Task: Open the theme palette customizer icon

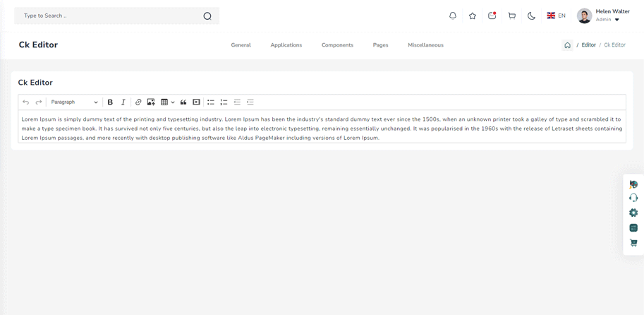Action: click(x=633, y=184)
